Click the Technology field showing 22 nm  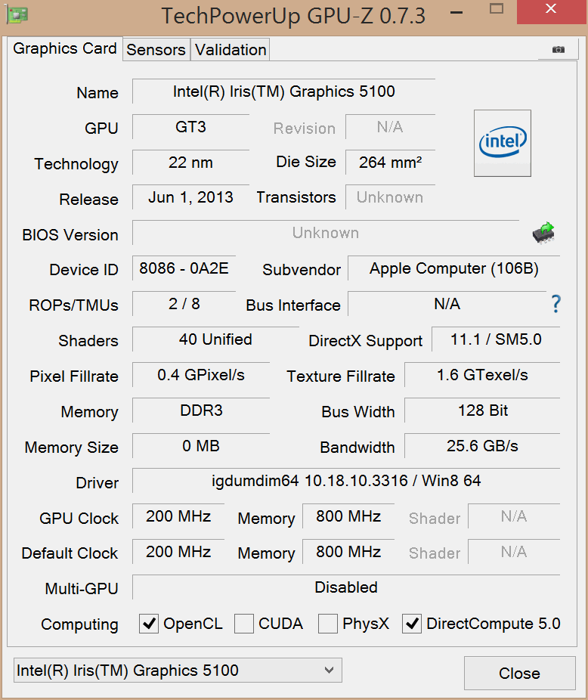pos(190,163)
